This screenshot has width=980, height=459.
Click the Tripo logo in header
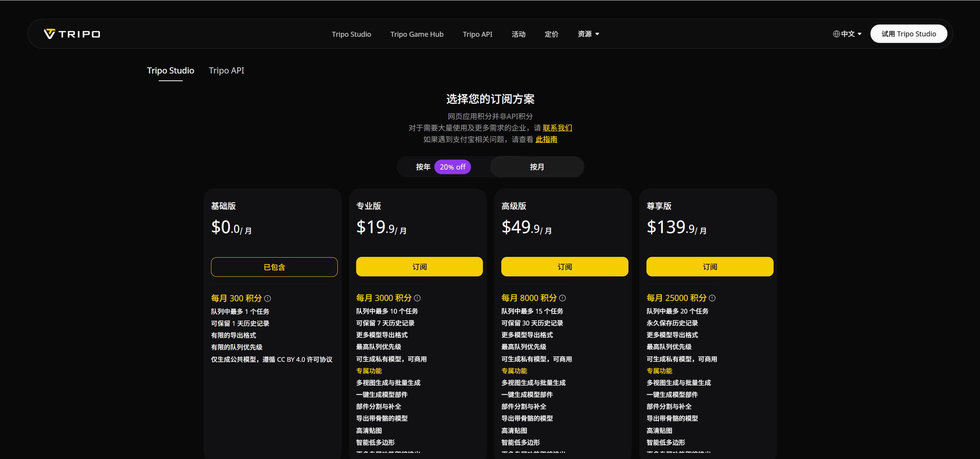click(72, 34)
